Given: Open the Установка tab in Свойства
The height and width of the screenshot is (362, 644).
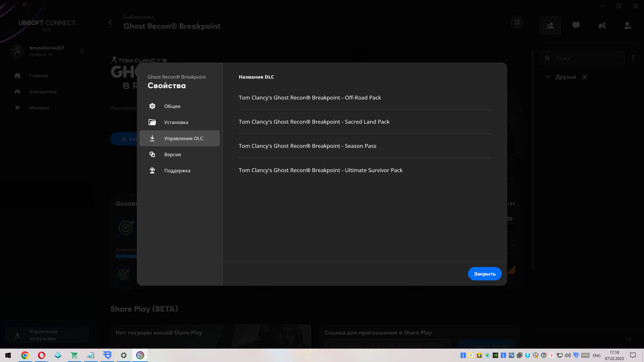Looking at the screenshot, I should pyautogui.click(x=179, y=122).
